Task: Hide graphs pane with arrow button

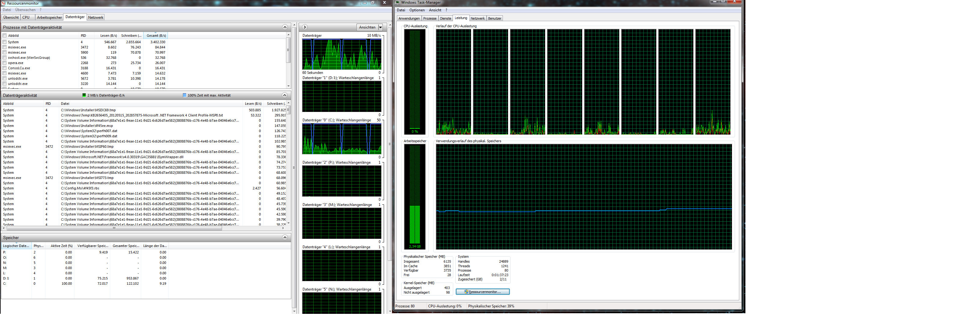Action: coord(305,27)
